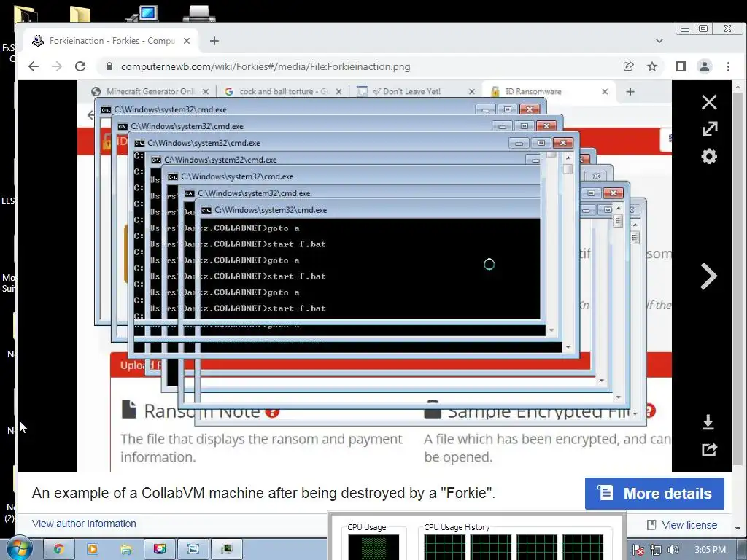747x560 pixels.
Task: Enter fullscreen in the media viewer
Action: point(709,128)
